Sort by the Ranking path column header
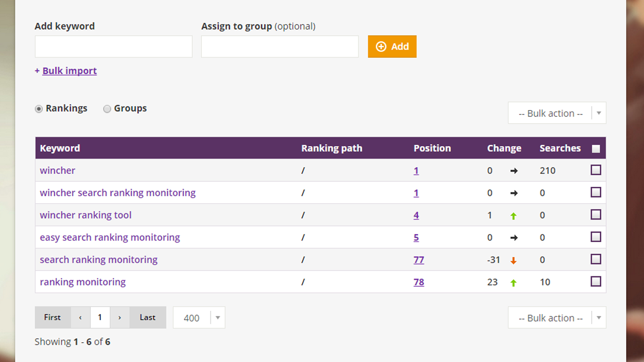This screenshot has height=362, width=644. (x=331, y=148)
